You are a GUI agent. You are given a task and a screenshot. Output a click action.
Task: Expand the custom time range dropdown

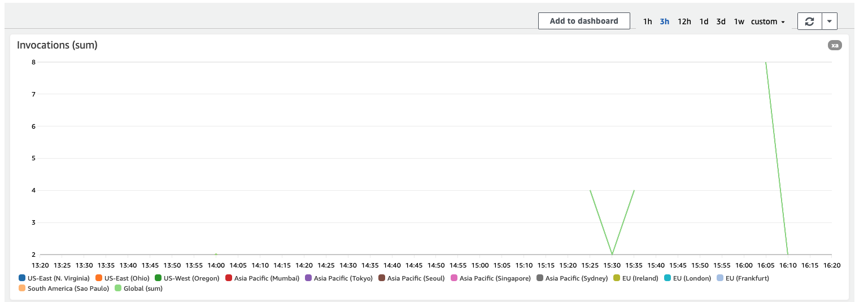pos(768,21)
